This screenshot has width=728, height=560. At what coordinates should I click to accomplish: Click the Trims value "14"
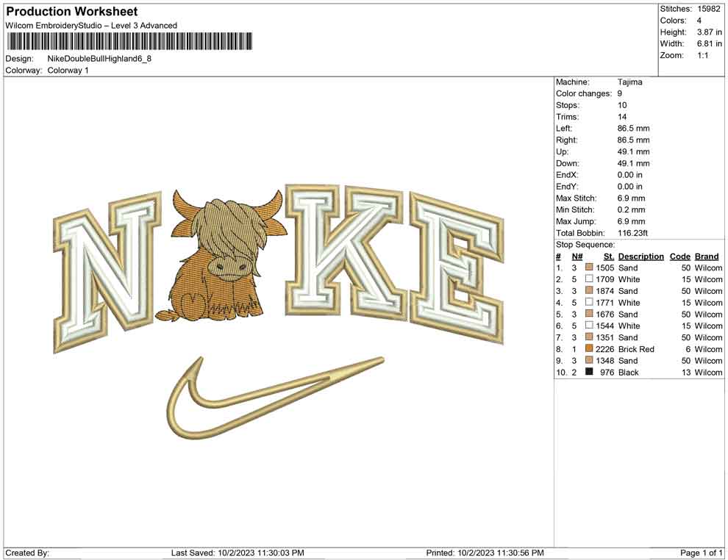click(621, 117)
